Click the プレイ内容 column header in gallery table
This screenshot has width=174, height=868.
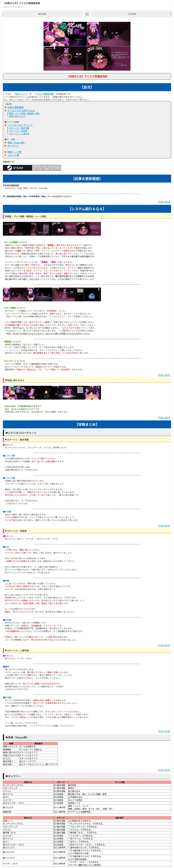click(x=119, y=782)
